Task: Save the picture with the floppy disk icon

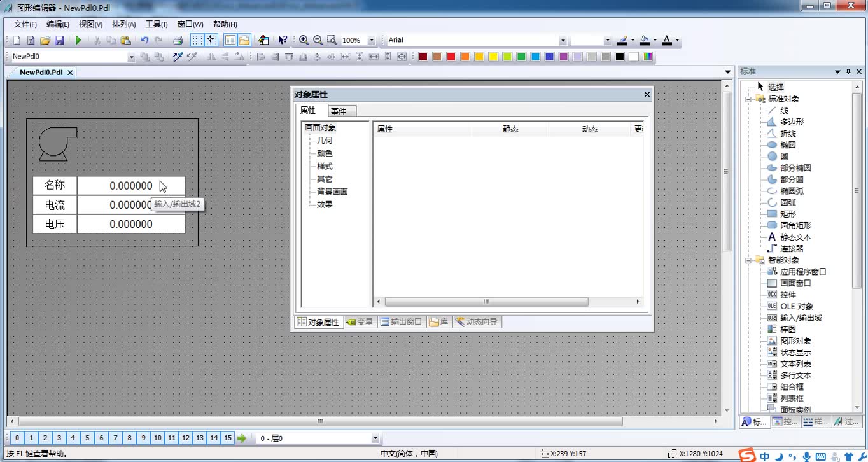Action: pos(59,40)
